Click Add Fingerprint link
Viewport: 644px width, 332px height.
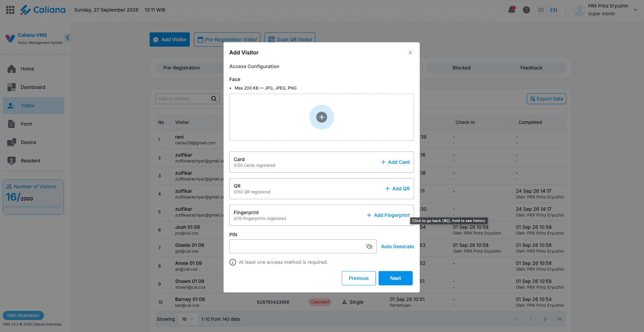pos(388,215)
